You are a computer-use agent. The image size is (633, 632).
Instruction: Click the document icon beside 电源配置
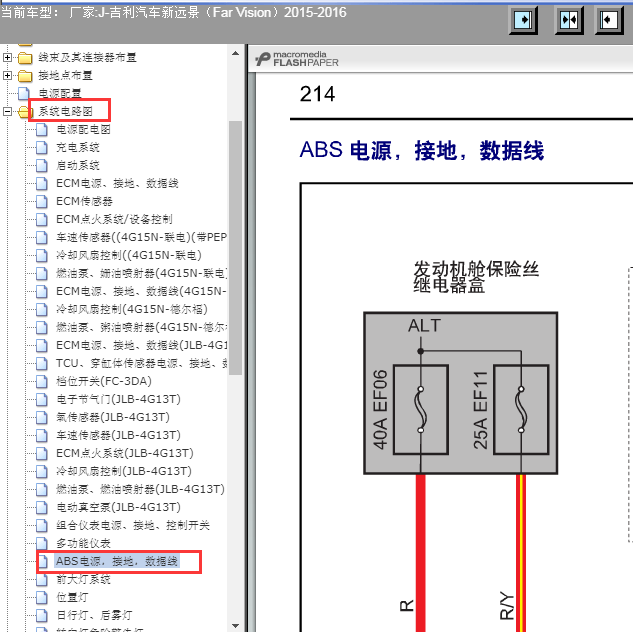click(x=24, y=94)
